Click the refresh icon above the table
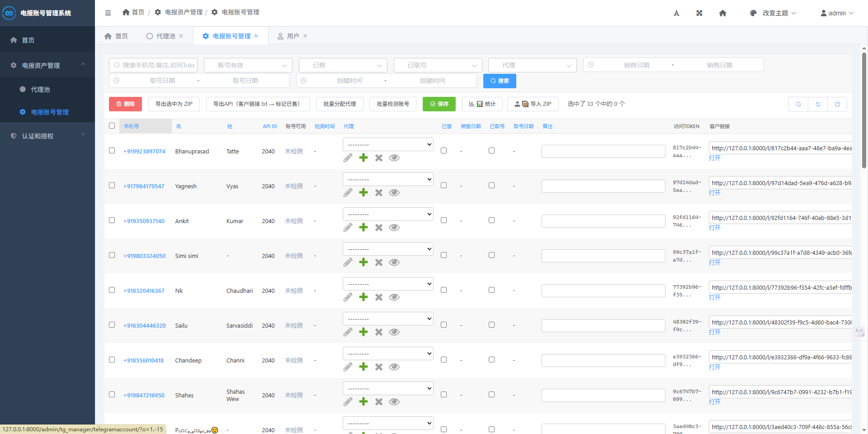Viewport: 868px width, 434px height. tap(817, 104)
